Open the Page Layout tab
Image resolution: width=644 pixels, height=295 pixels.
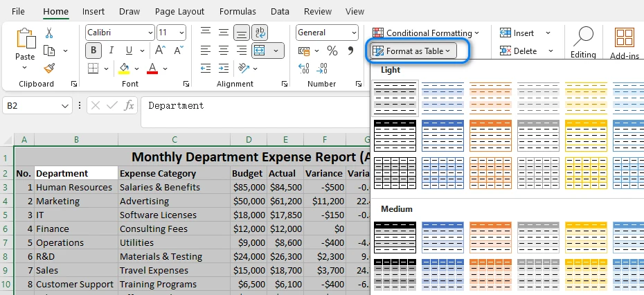[179, 12]
